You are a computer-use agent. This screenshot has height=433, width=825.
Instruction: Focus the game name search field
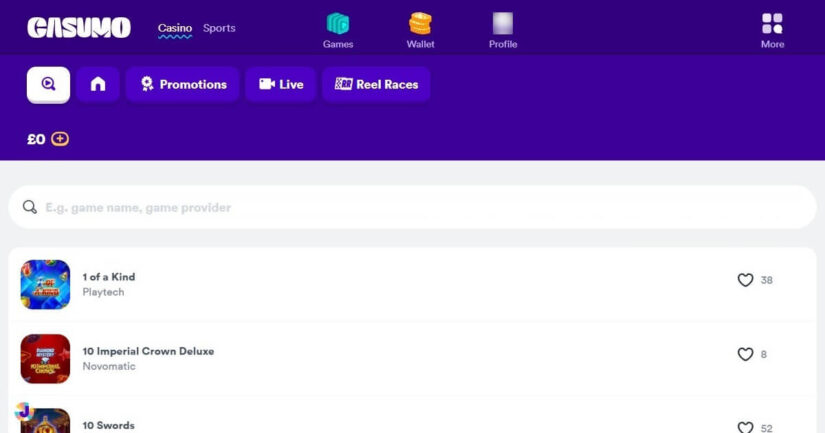tap(412, 207)
